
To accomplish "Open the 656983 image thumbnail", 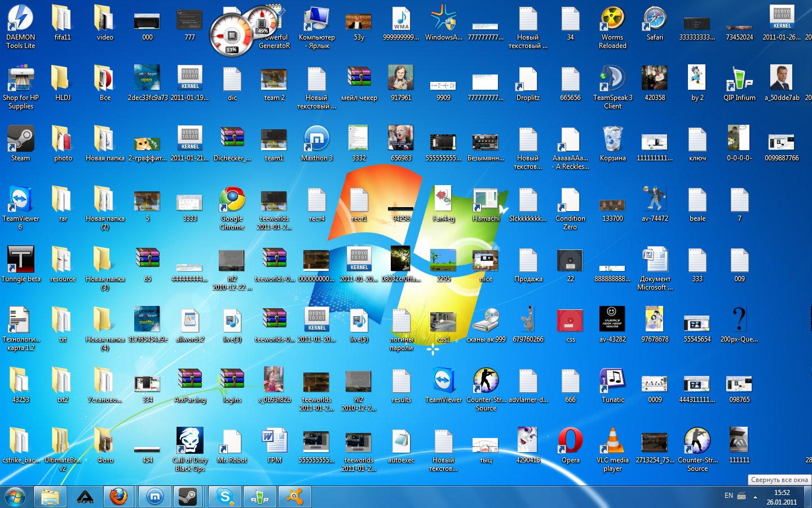I will [x=401, y=143].
